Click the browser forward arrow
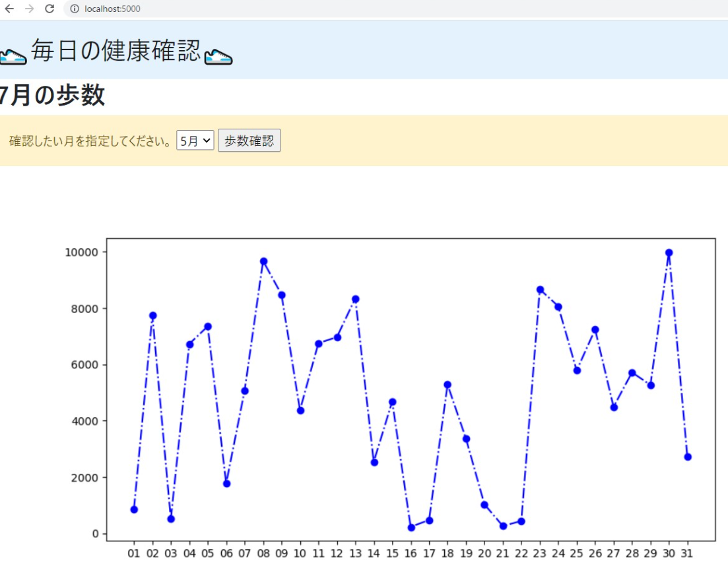The width and height of the screenshot is (728, 563). click(29, 9)
